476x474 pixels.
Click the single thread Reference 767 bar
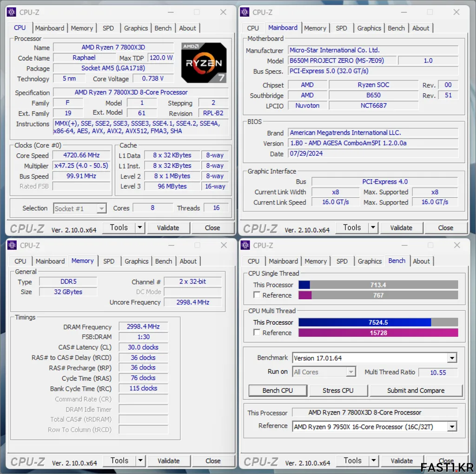[x=378, y=295]
